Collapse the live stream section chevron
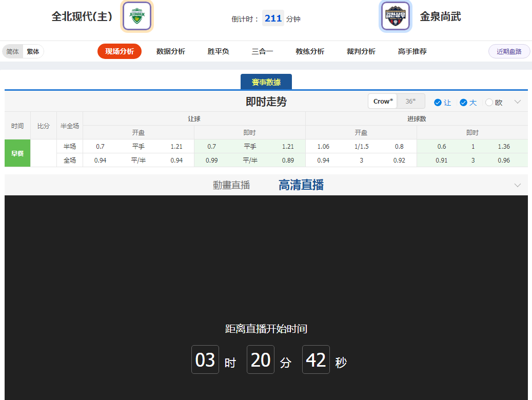 [518, 185]
